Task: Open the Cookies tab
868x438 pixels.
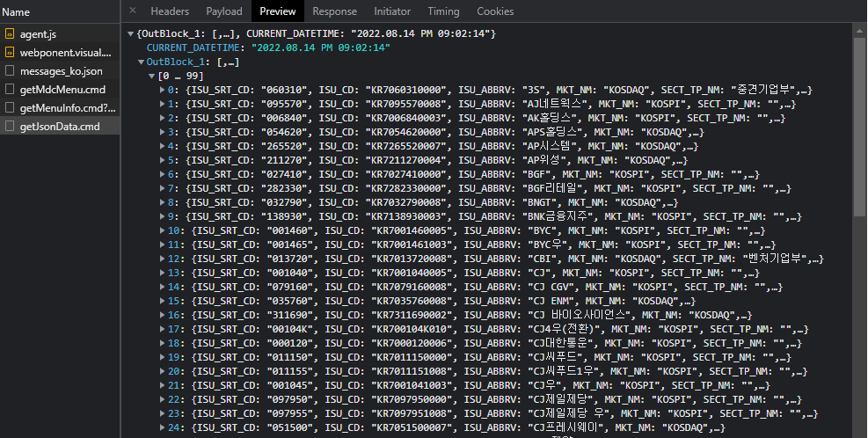Action: [495, 11]
